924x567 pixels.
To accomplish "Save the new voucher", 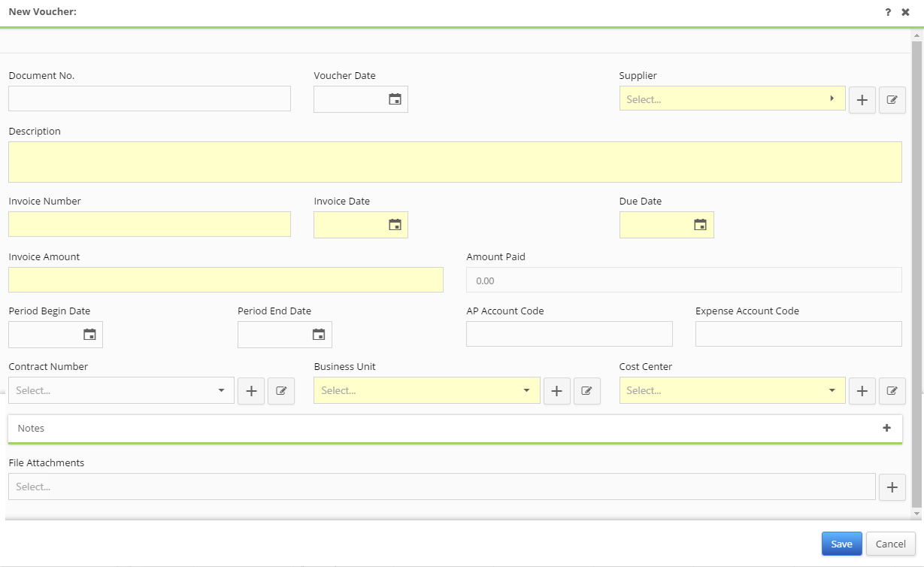I will pos(841,544).
